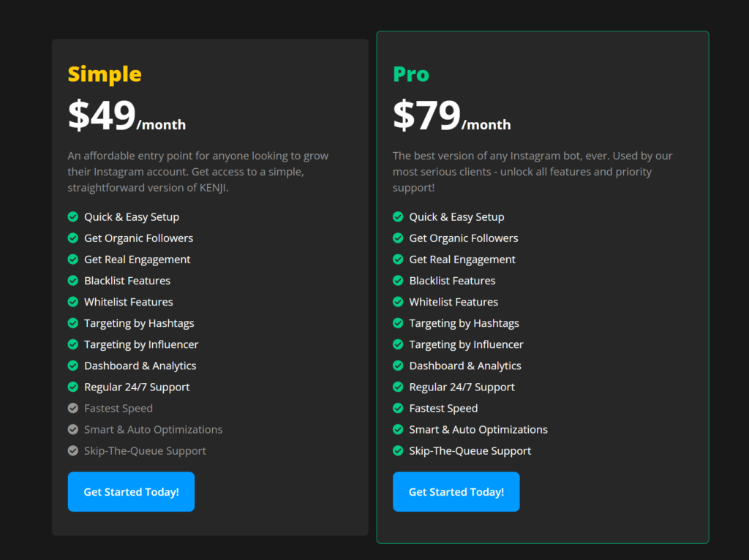The image size is (749, 560).
Task: Click the $79/month price
Action: 451,116
